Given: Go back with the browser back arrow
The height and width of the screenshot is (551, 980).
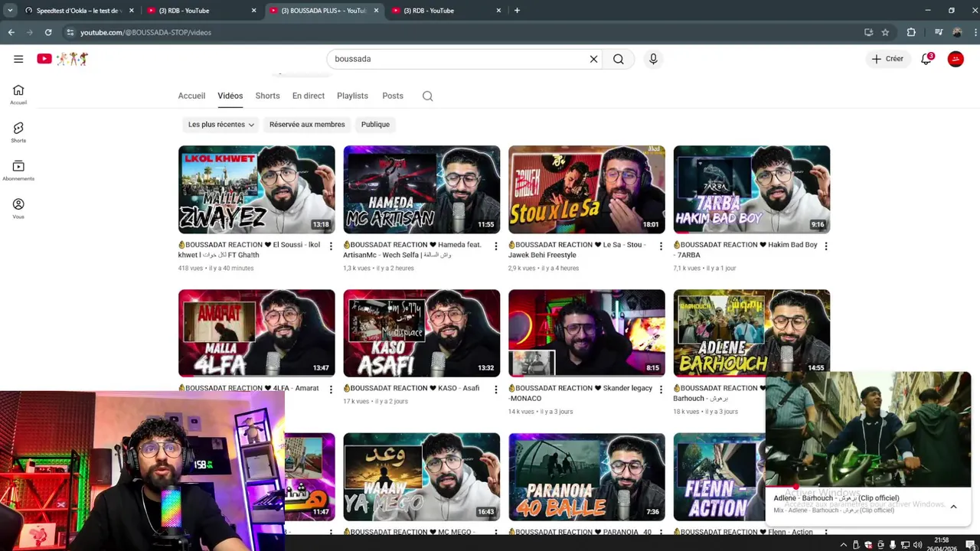Looking at the screenshot, I should [11, 32].
